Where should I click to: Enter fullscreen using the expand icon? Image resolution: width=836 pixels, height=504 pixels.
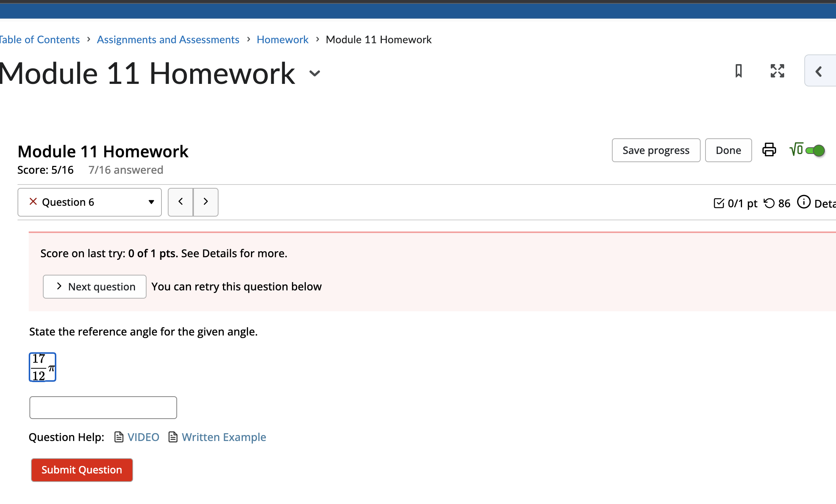click(x=777, y=71)
